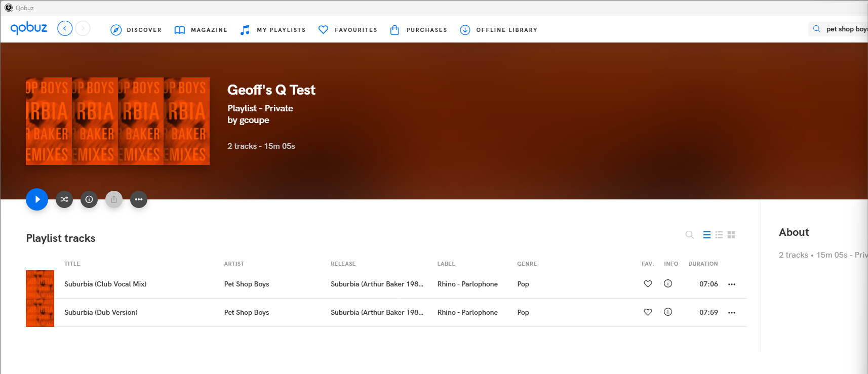Open release link in Club Vocal Mix row
Viewport: 868px width, 374px height.
click(x=377, y=284)
